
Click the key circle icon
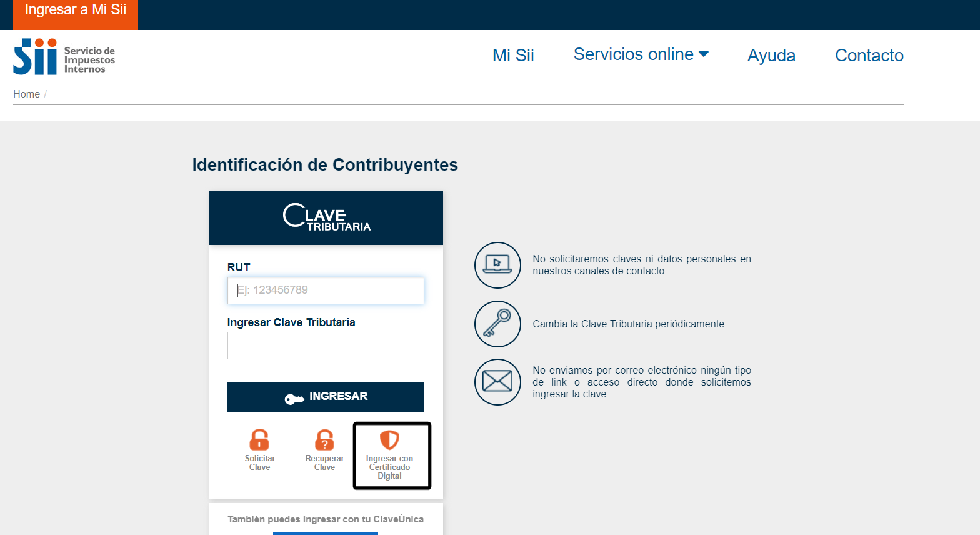point(497,324)
